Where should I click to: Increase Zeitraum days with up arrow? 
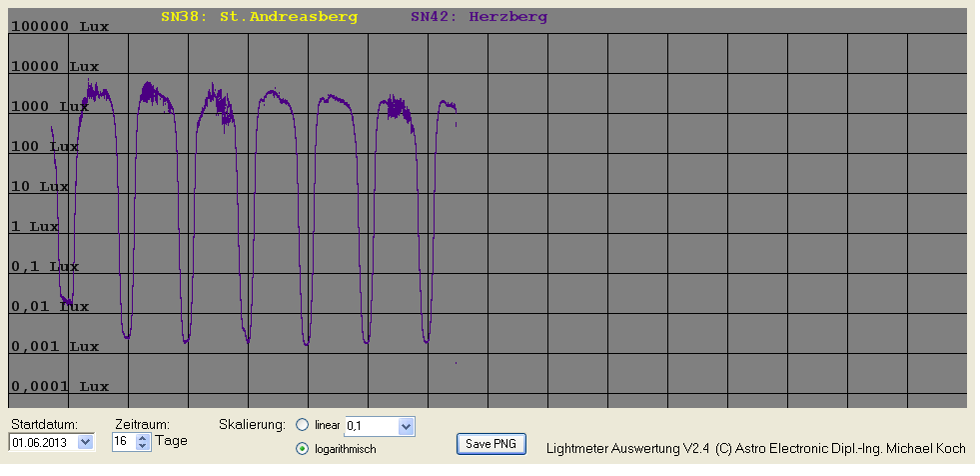point(143,438)
